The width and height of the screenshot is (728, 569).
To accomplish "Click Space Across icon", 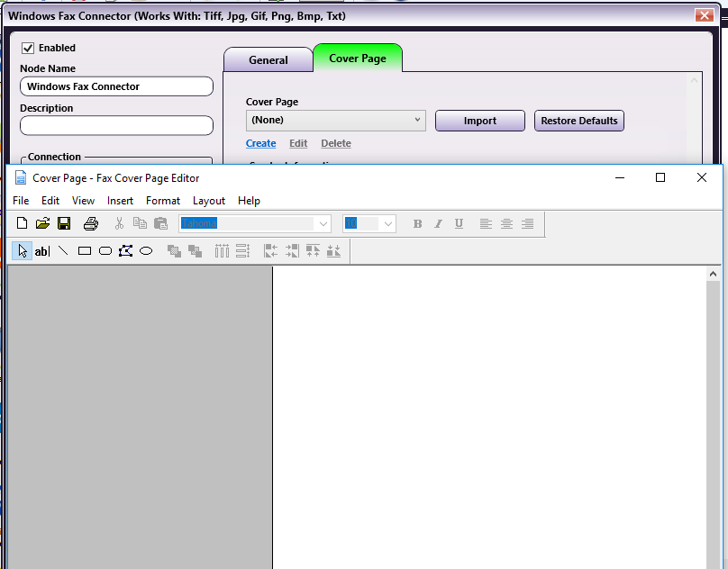I will (x=222, y=251).
